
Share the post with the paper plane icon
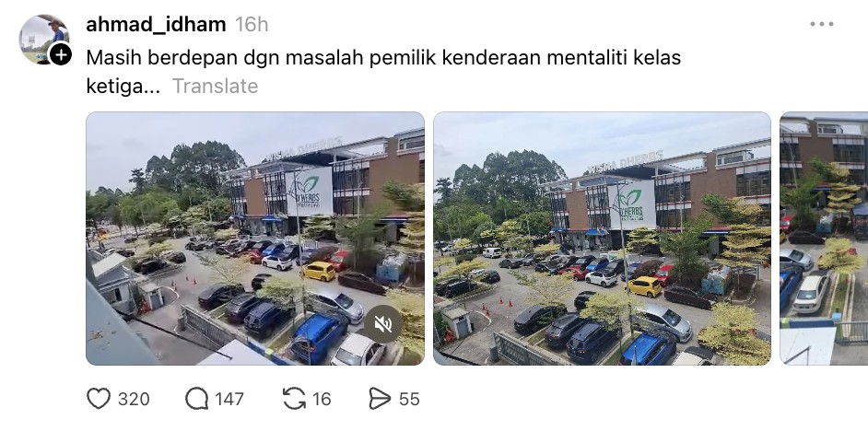tap(380, 399)
